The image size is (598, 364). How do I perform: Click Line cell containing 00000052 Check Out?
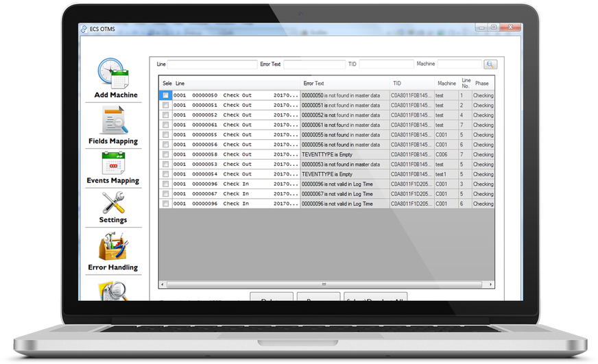click(237, 115)
